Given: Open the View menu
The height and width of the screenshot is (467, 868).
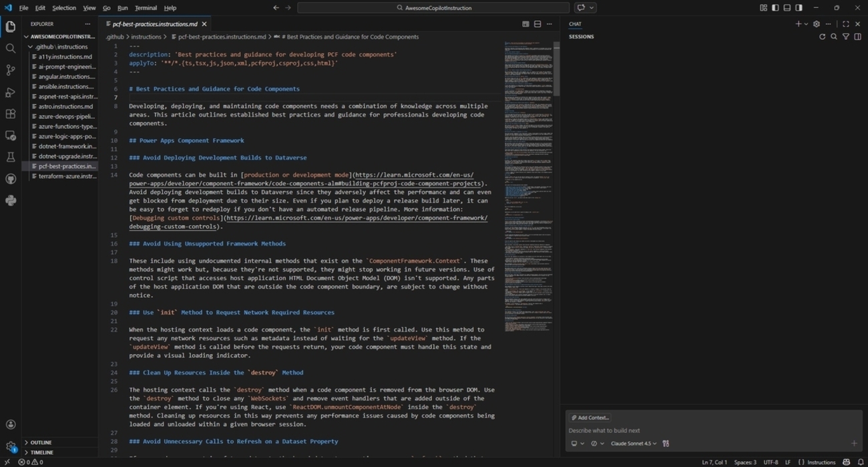Looking at the screenshot, I should click(x=89, y=8).
